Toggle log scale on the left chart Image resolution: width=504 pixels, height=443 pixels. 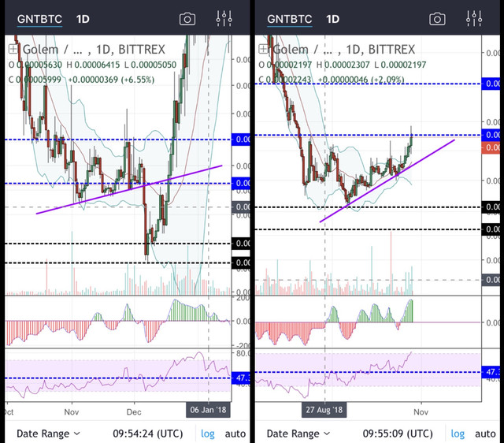point(208,434)
